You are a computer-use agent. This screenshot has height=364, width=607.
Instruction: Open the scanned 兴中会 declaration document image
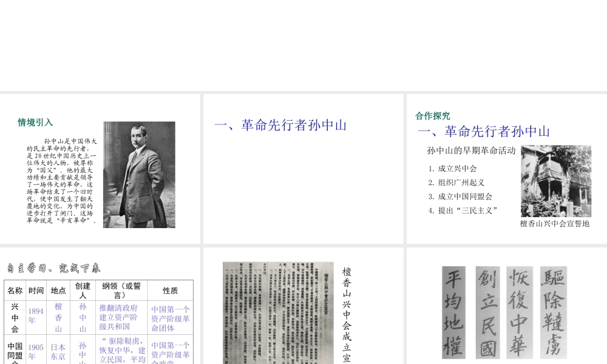(x=278, y=312)
